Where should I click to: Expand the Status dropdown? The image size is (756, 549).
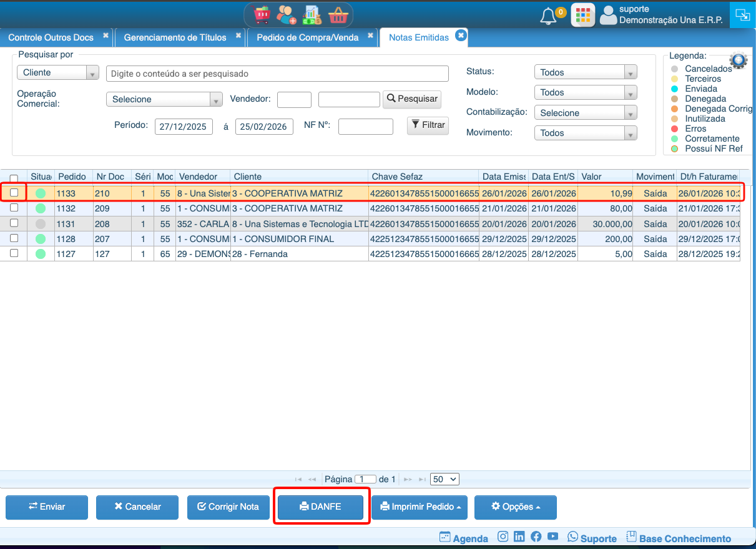point(585,72)
